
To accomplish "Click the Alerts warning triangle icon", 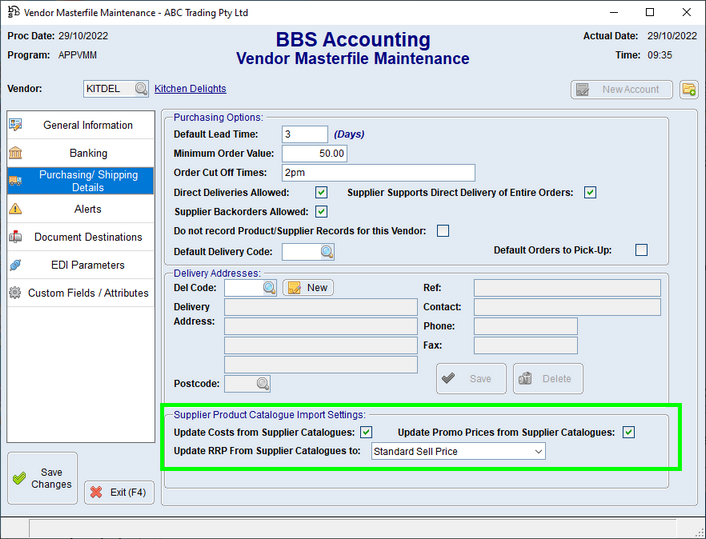I will click(x=16, y=209).
